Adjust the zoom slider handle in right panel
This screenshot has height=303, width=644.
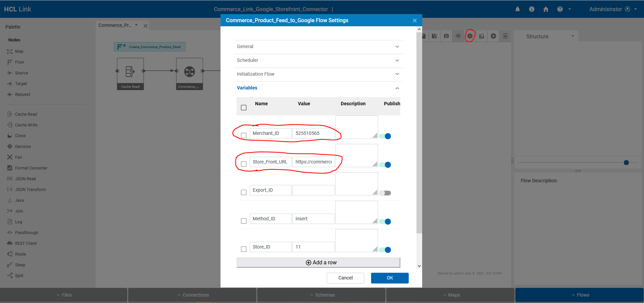click(626, 163)
